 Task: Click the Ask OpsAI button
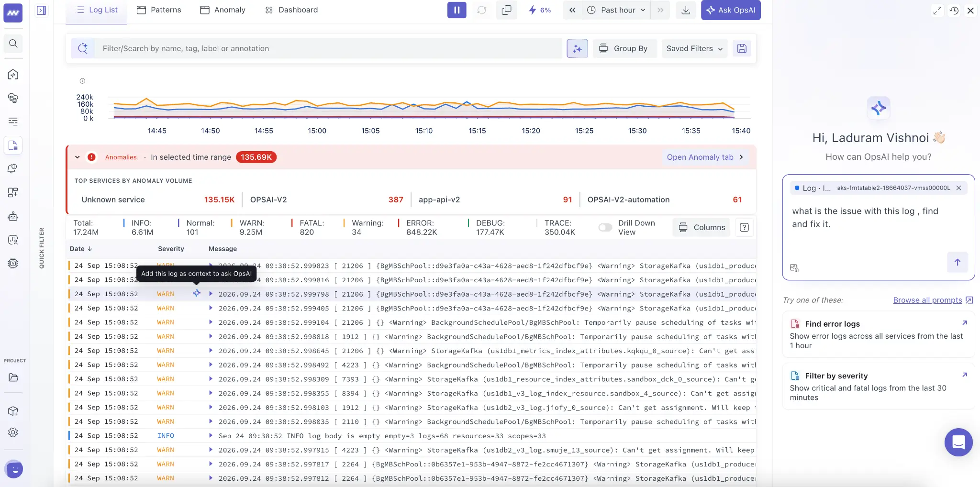[x=731, y=10]
